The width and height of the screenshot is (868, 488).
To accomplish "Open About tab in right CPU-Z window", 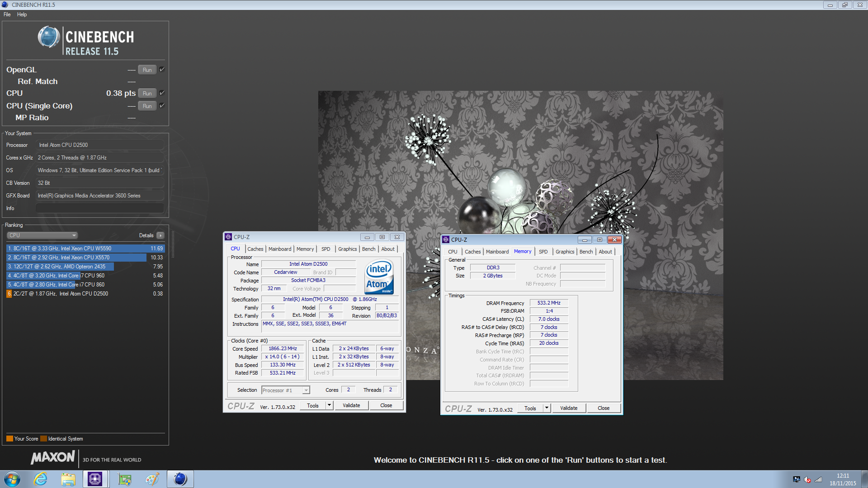I will click(x=605, y=252).
